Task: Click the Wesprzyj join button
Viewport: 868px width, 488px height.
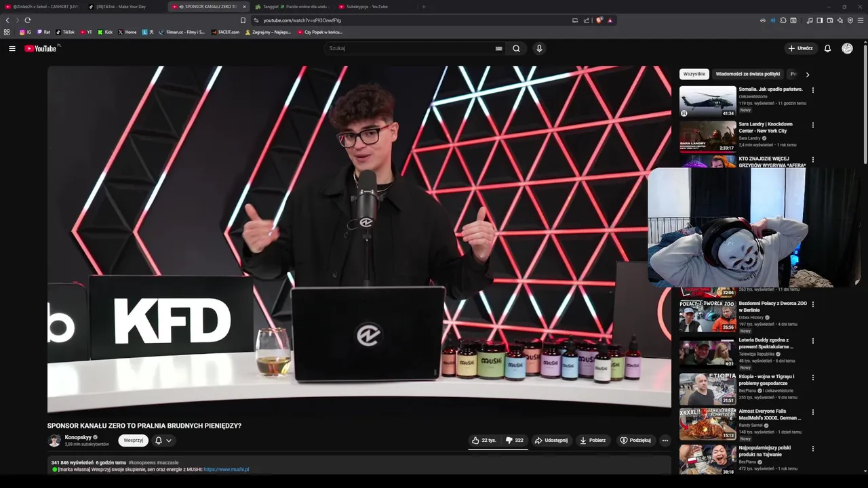Action: point(133,440)
